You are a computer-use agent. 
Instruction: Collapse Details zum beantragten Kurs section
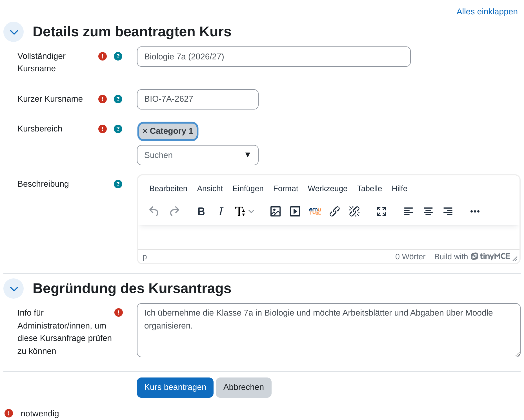pos(14,32)
